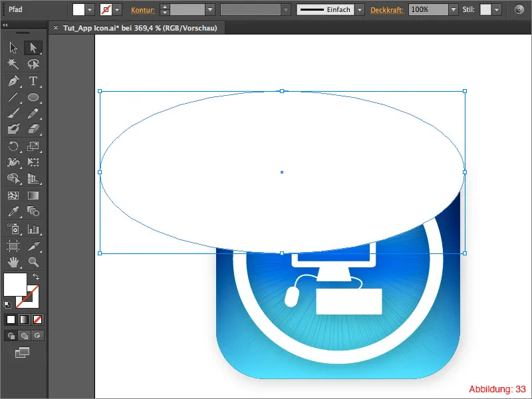The width and height of the screenshot is (532, 399).
Task: Select the Gradient tool
Action: (33, 196)
